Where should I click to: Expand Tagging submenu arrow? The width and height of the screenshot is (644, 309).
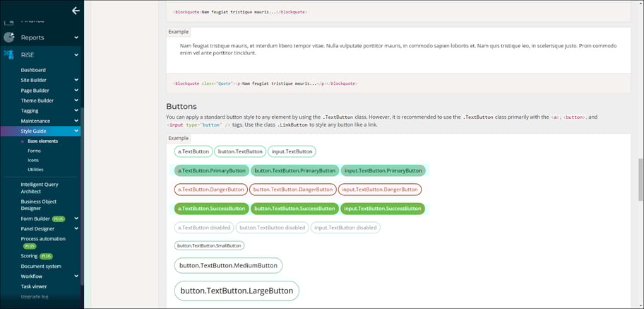[x=76, y=111]
